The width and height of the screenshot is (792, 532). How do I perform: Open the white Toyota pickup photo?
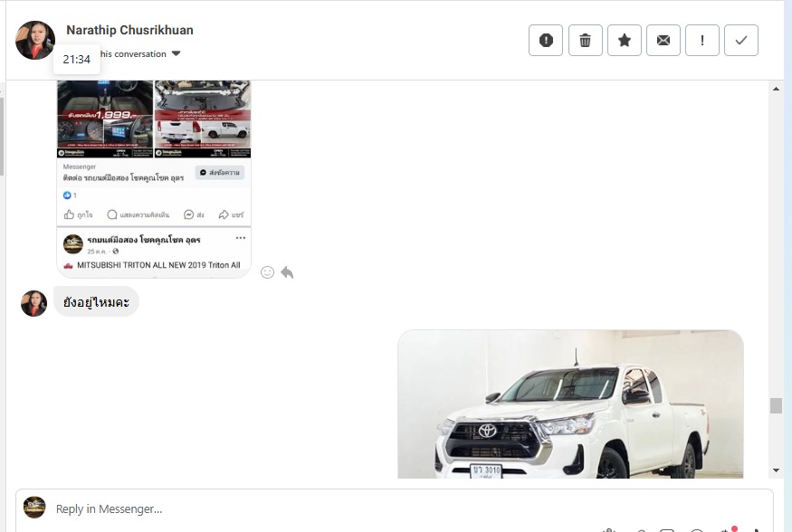pos(570,404)
